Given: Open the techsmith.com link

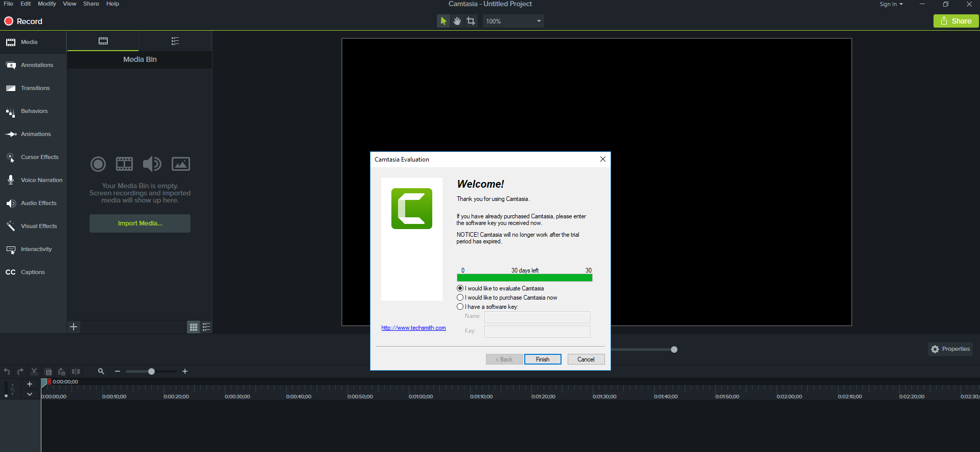Looking at the screenshot, I should 413,328.
